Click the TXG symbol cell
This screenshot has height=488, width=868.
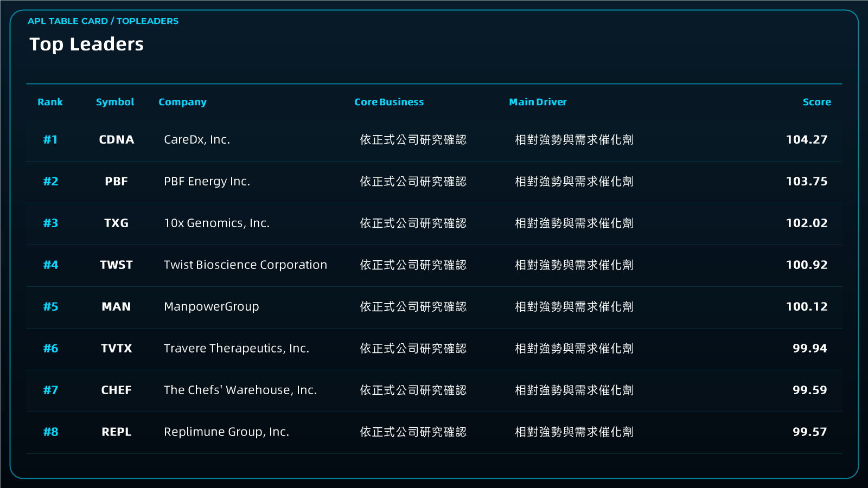click(116, 223)
